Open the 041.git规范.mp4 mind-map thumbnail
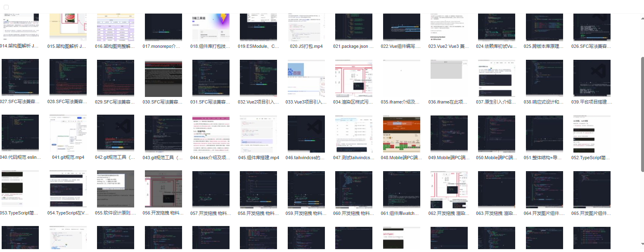This screenshot has width=644, height=252. pos(68,133)
